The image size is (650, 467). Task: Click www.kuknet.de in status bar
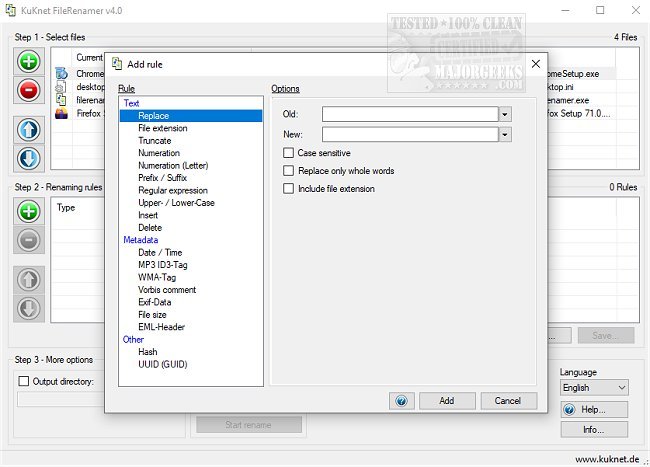tap(607, 459)
